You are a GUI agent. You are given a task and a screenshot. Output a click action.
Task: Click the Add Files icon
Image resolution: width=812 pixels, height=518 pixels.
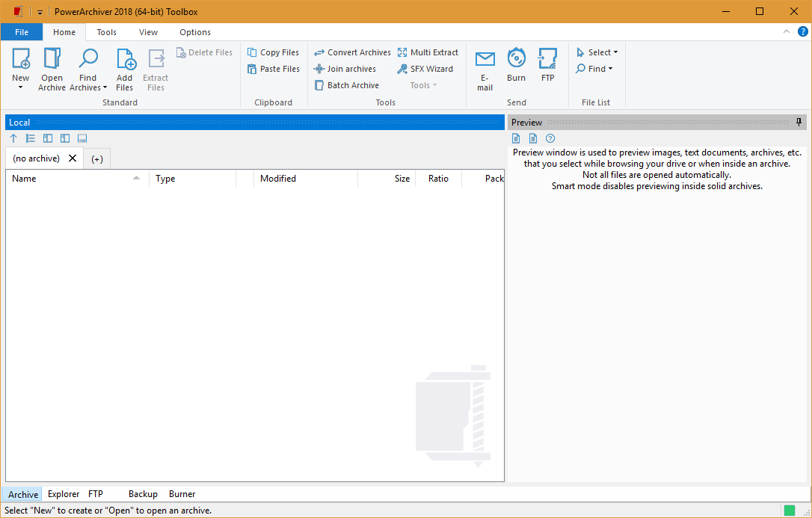click(126, 58)
